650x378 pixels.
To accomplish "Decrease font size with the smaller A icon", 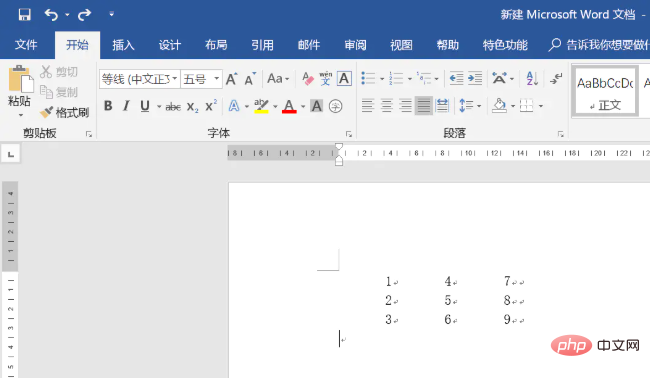I will 250,79.
